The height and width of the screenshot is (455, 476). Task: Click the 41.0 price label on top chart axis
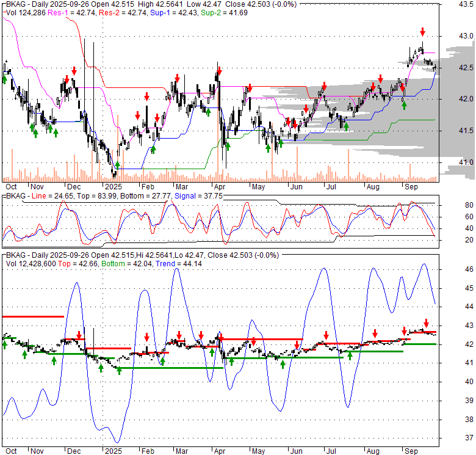(x=466, y=162)
